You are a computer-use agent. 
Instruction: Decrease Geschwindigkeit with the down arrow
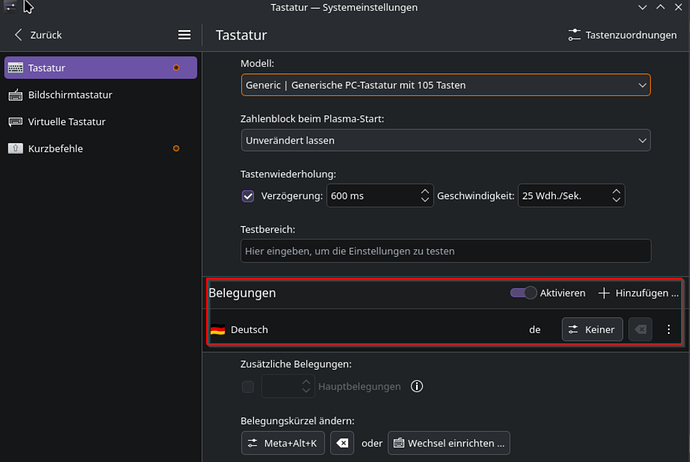point(616,200)
